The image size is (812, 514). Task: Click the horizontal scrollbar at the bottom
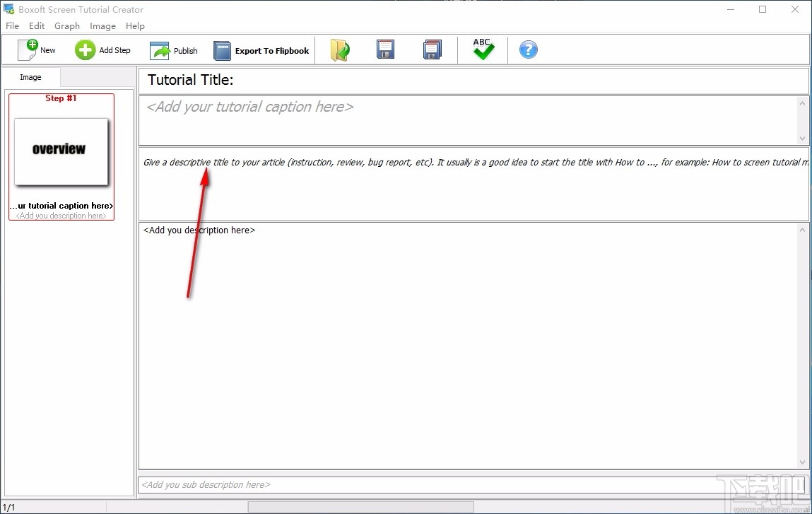[359, 506]
